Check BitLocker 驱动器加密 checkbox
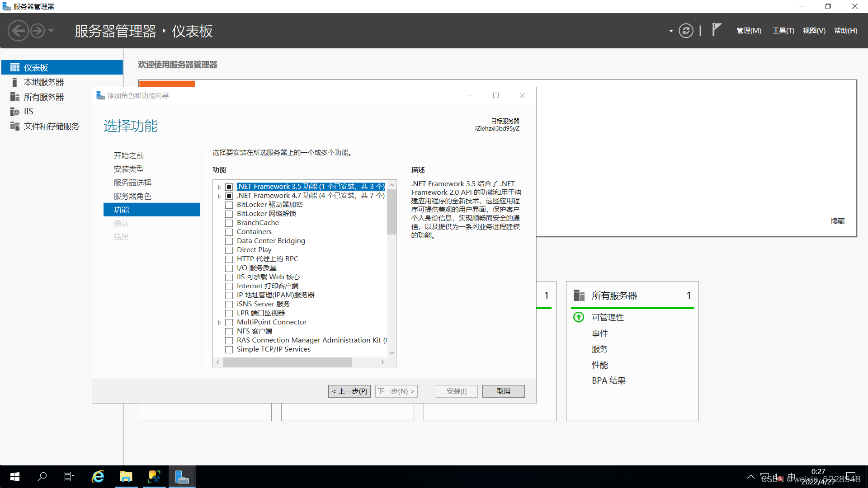 click(x=229, y=205)
